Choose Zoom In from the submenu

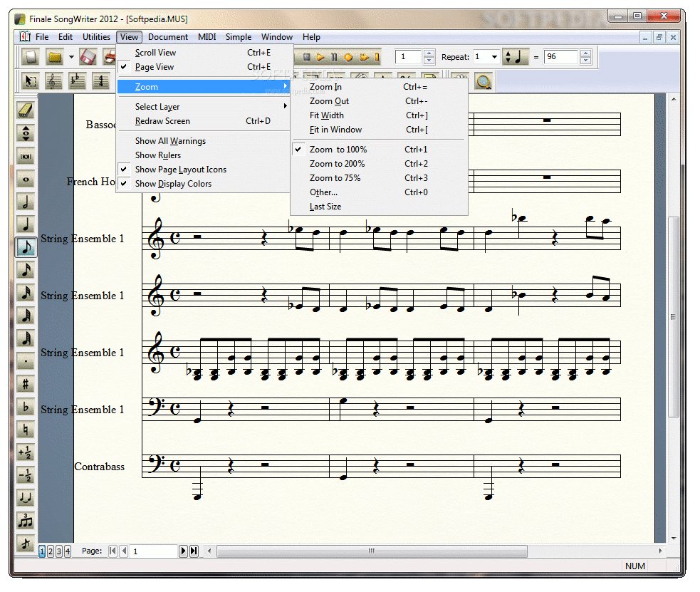[x=379, y=87]
